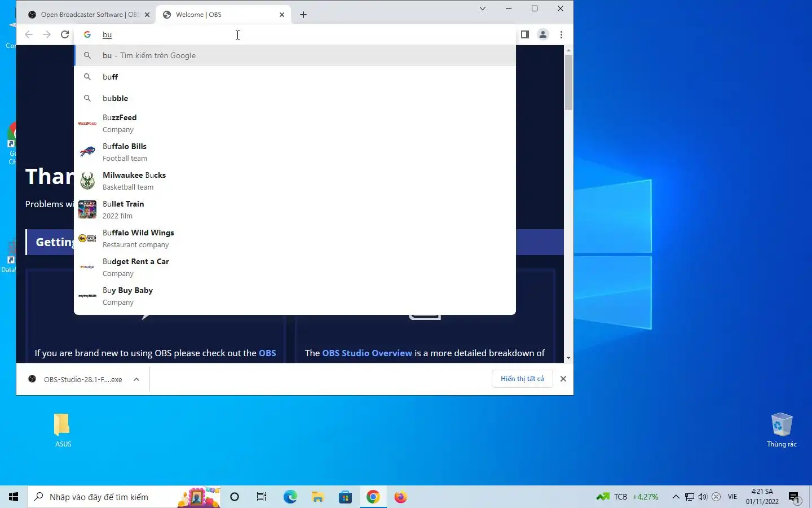Click the taskbar search box
Screen dimensions: 812x508
(x=124, y=497)
